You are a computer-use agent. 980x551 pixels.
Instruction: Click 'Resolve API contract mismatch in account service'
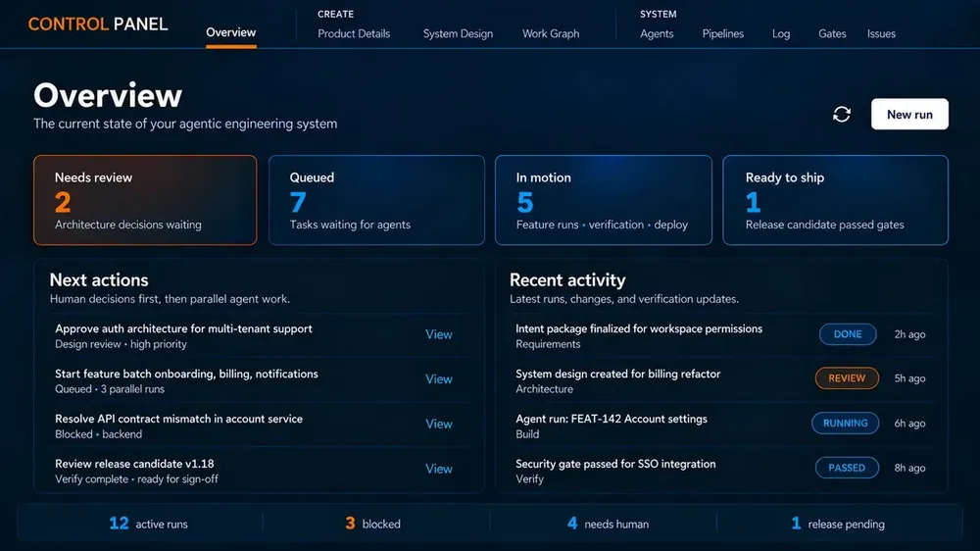[x=178, y=419]
